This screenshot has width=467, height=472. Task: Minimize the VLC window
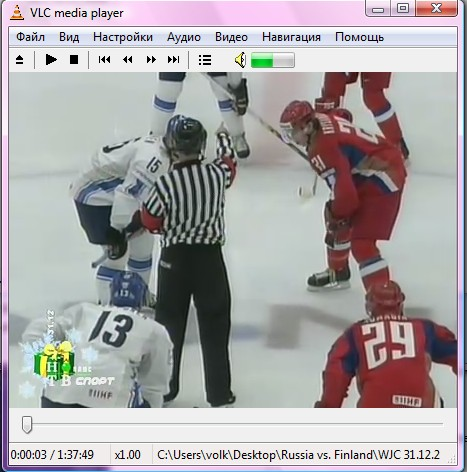(378, 9)
